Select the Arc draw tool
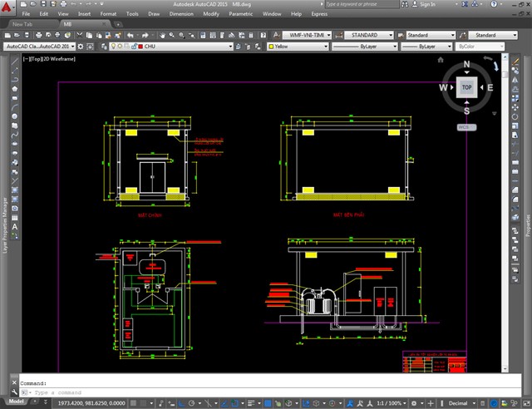532x409 pixels. (x=15, y=107)
